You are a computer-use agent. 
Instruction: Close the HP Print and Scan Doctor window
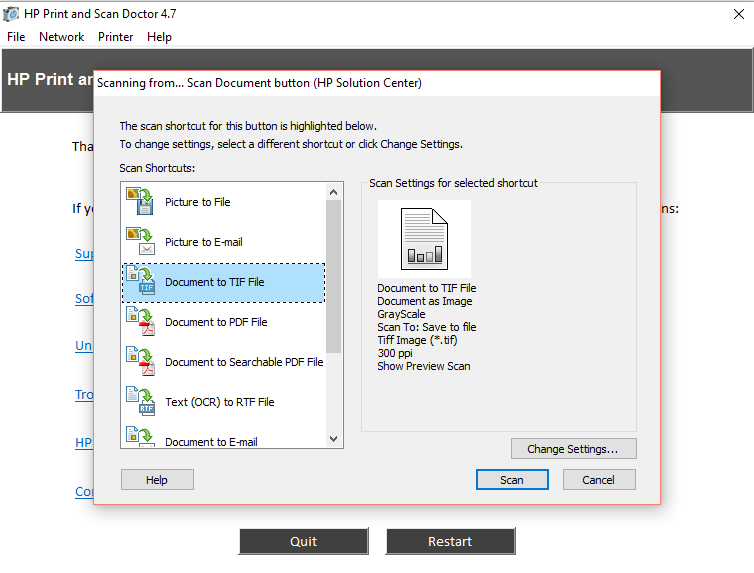(x=739, y=14)
